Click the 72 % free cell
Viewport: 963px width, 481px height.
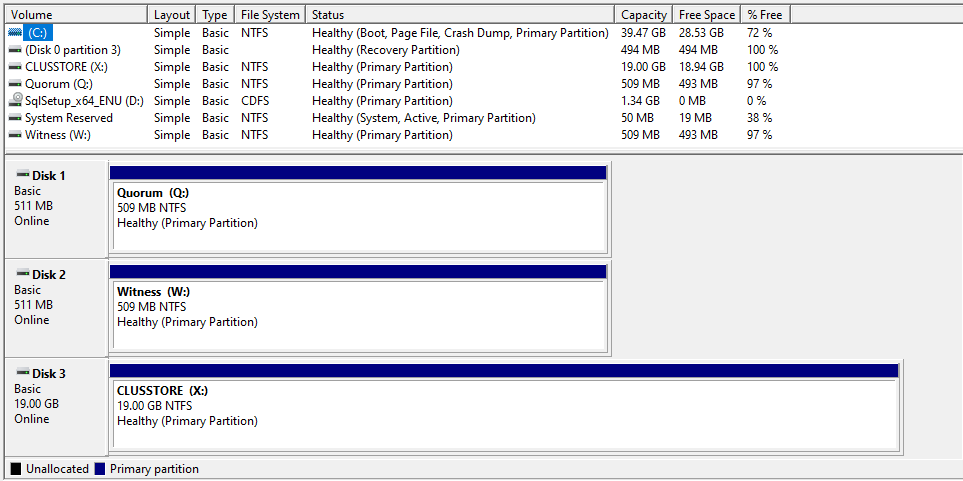coord(760,33)
